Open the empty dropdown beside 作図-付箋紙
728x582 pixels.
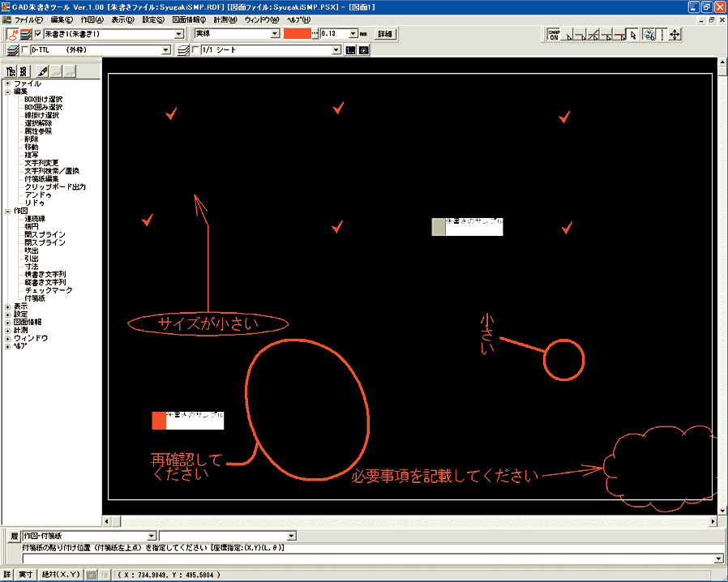[x=291, y=536]
